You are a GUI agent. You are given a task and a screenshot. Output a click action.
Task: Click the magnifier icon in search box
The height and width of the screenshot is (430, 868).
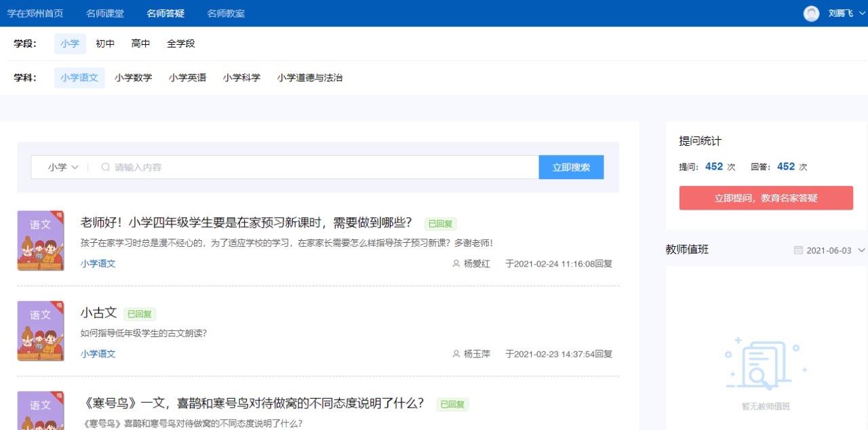(105, 168)
